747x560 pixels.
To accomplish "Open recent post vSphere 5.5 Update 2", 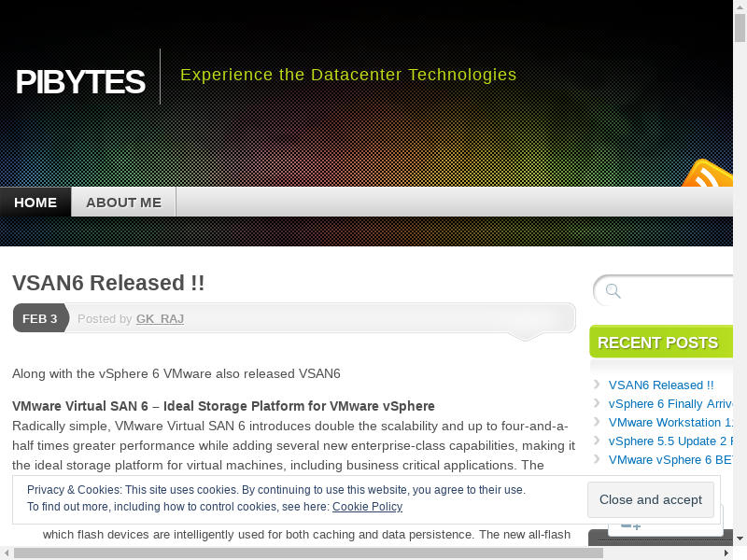I will [670, 441].
